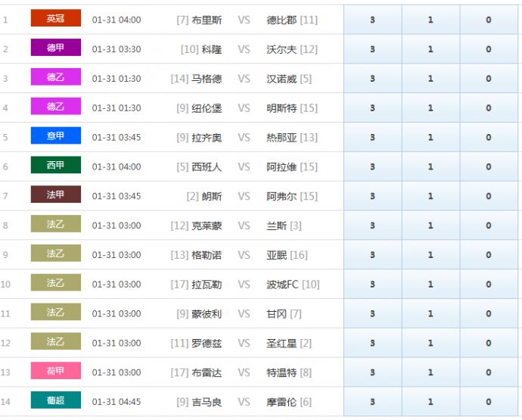Pick 1 for 吉马良 vs 摩雷伦 match
Viewport: 522px width, 420px height.
click(430, 402)
